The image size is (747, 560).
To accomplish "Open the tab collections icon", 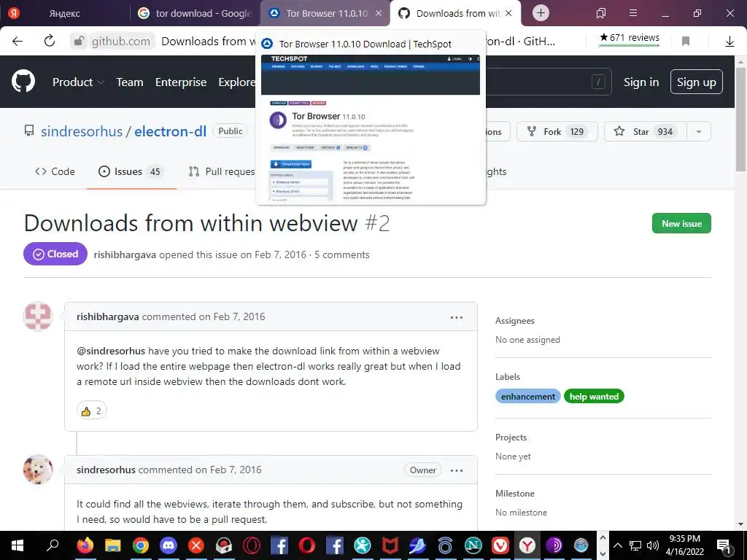I will pyautogui.click(x=601, y=13).
